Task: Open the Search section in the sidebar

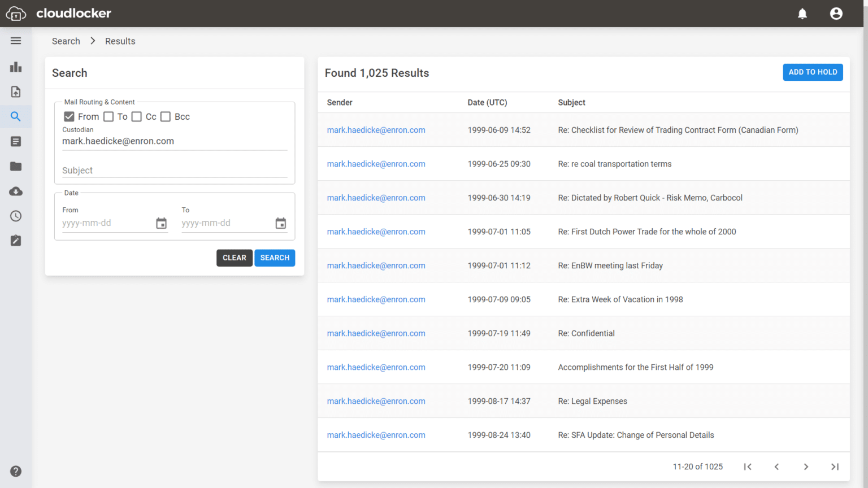Action: tap(15, 116)
